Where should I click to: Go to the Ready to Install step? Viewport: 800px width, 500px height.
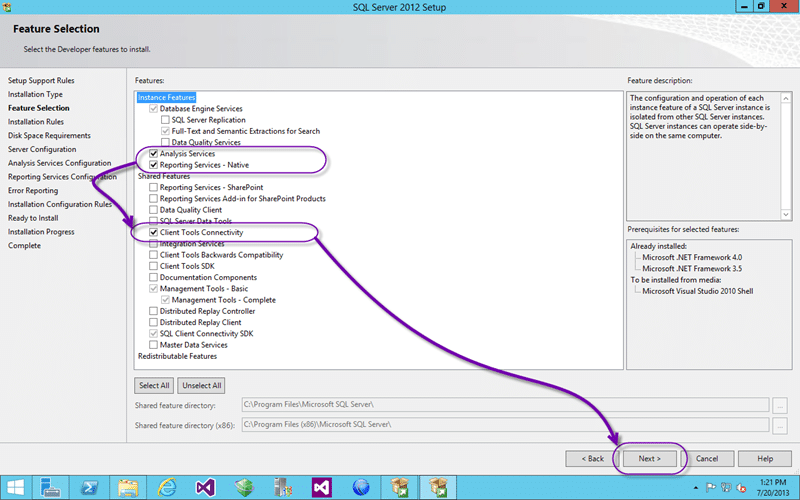click(x=33, y=218)
